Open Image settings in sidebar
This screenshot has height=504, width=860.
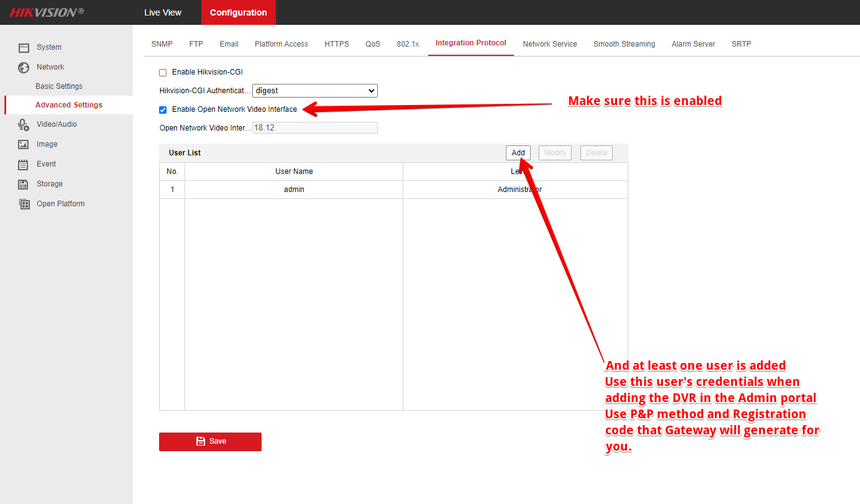47,144
